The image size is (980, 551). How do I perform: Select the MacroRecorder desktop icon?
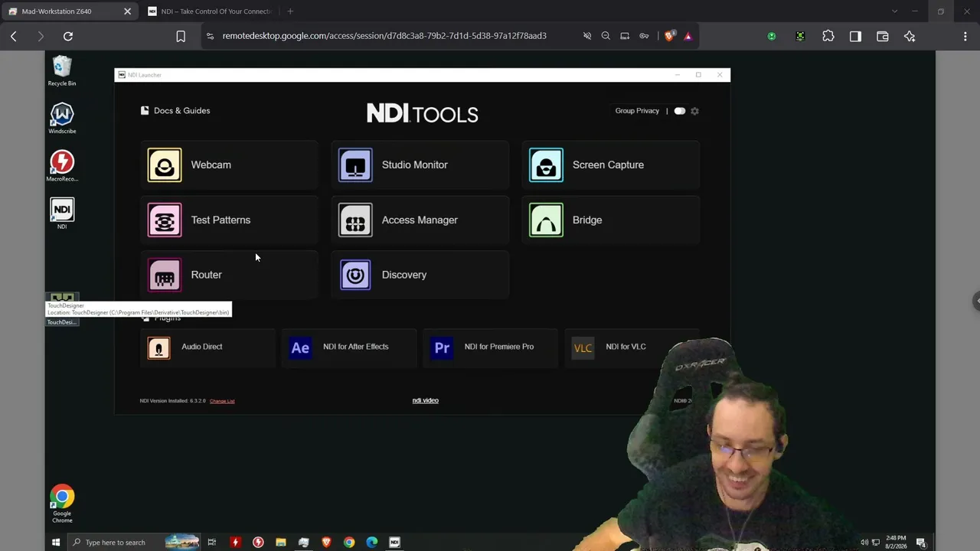pos(62,166)
